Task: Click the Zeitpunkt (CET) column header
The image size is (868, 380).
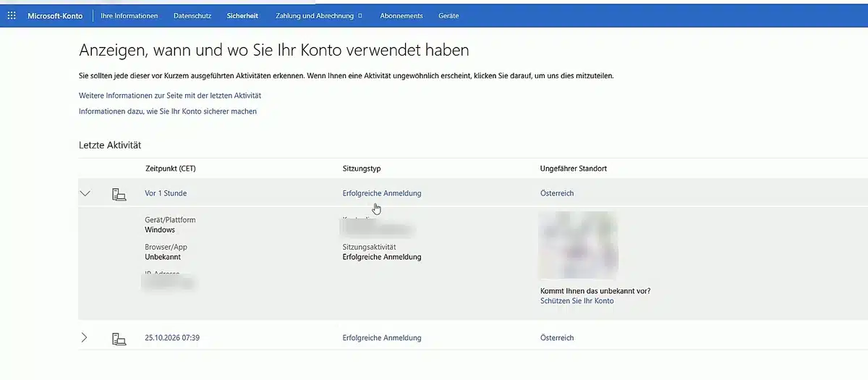Action: (170, 169)
